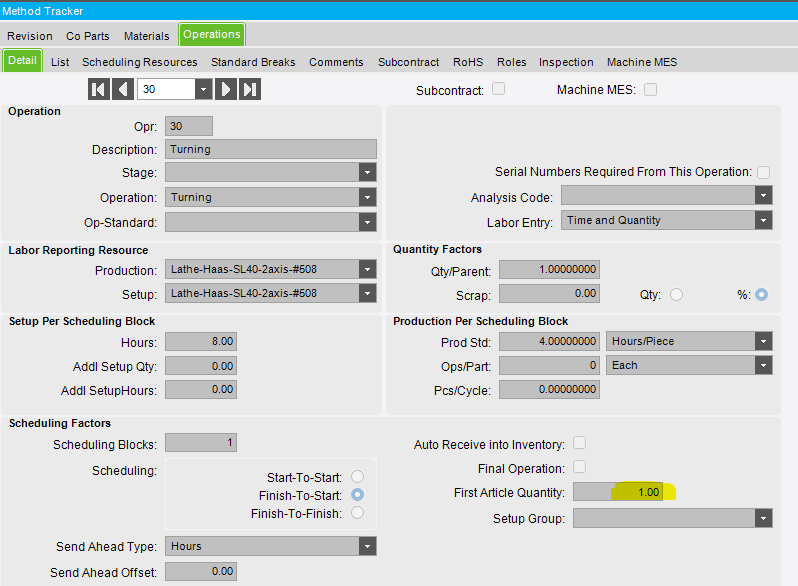Click the First Article Quantity field
The width and height of the screenshot is (798, 586).
(x=618, y=492)
